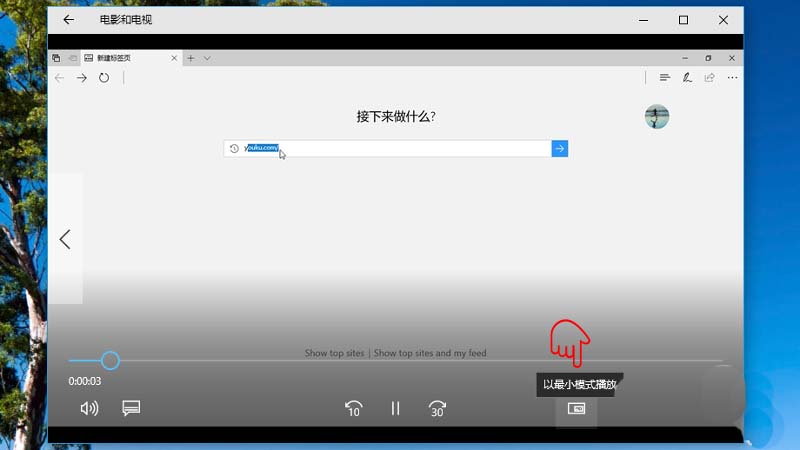Open the browser Hub icon

coord(664,77)
